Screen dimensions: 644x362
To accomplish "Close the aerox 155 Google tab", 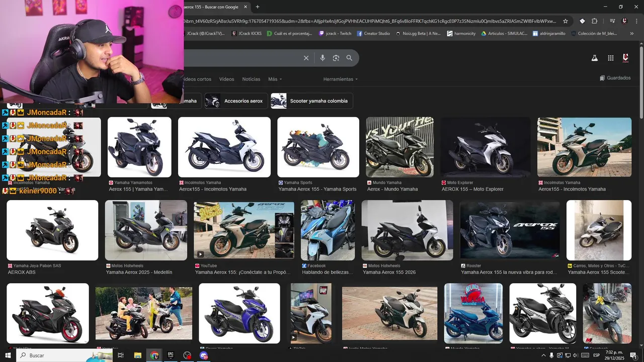I will point(246,7).
